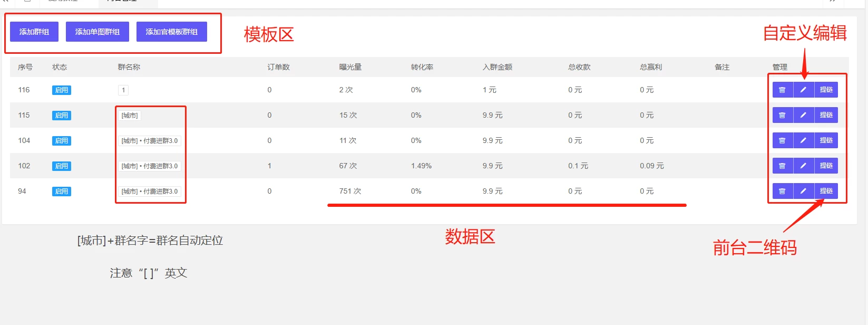
Task: Click 提链 button for row 94
Action: [x=826, y=191]
